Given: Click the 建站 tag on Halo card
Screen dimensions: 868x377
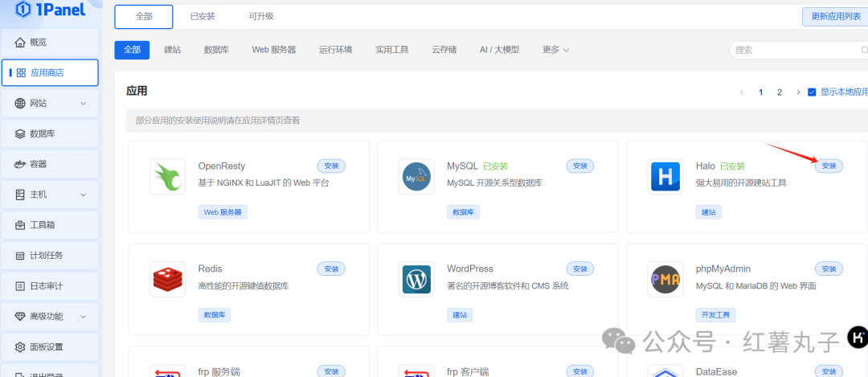Looking at the screenshot, I should [x=709, y=212].
